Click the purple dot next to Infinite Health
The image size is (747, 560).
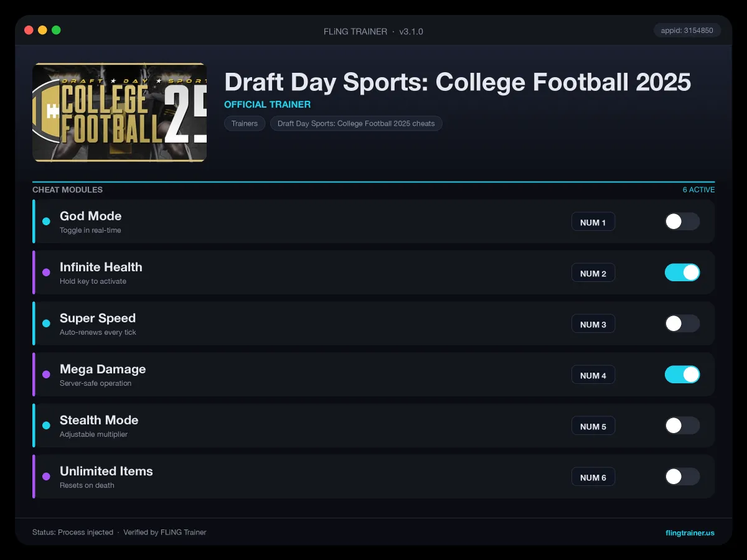pyautogui.click(x=46, y=273)
